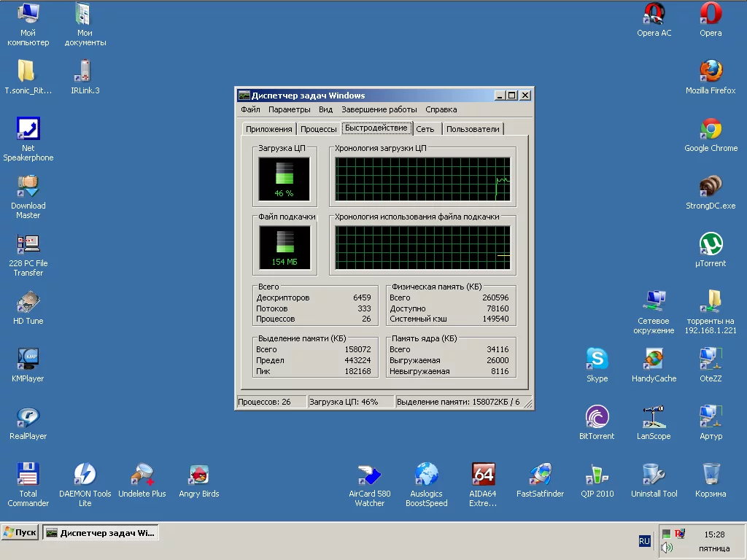Select the Skype desktop shortcut
The height and width of the screenshot is (560, 747).
(x=597, y=359)
